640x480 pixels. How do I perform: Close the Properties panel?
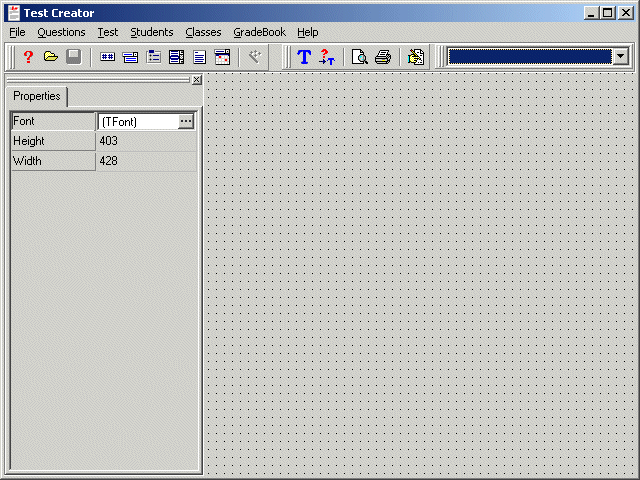coord(196,80)
